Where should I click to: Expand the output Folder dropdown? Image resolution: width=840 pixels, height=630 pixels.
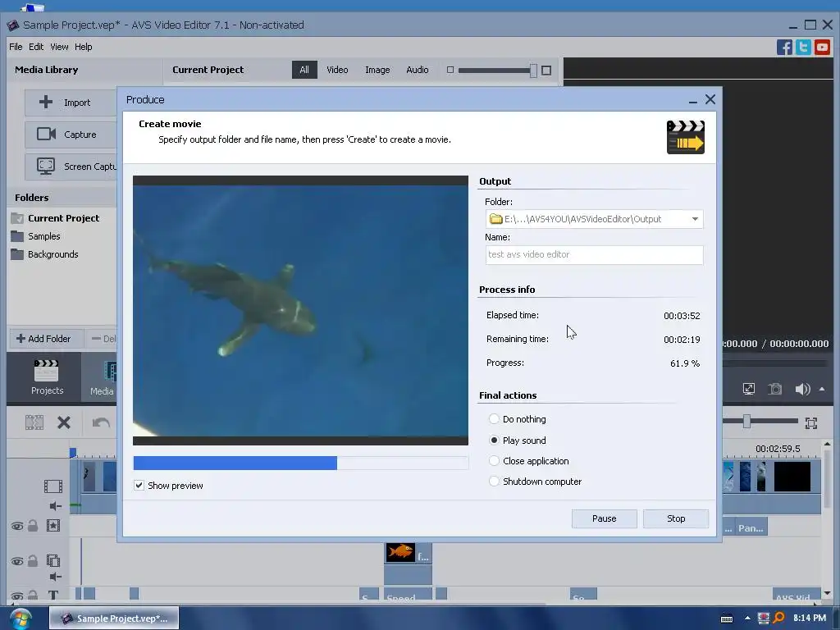click(695, 219)
